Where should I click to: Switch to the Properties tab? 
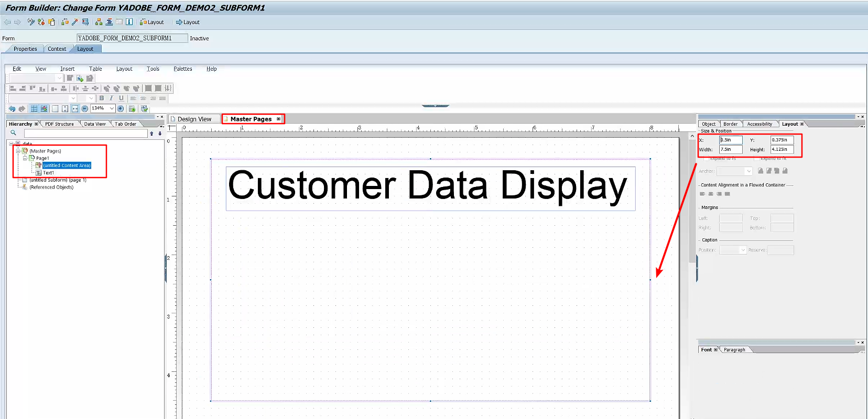click(x=25, y=49)
